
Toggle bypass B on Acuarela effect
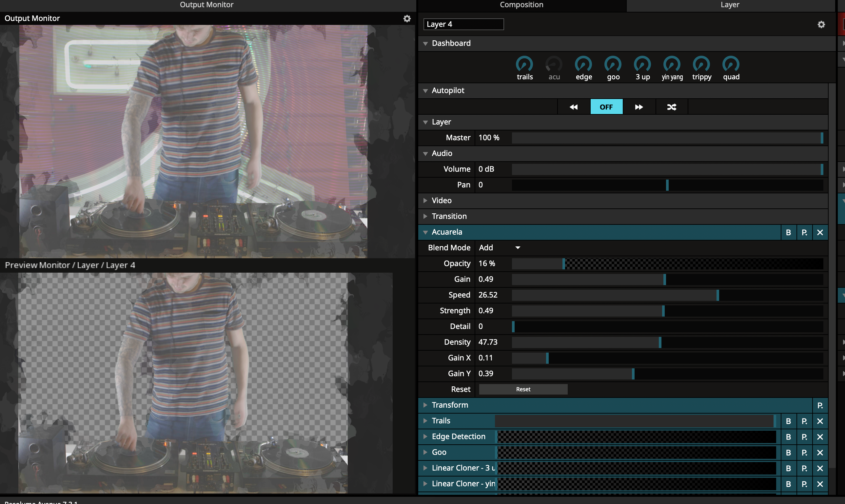(788, 232)
